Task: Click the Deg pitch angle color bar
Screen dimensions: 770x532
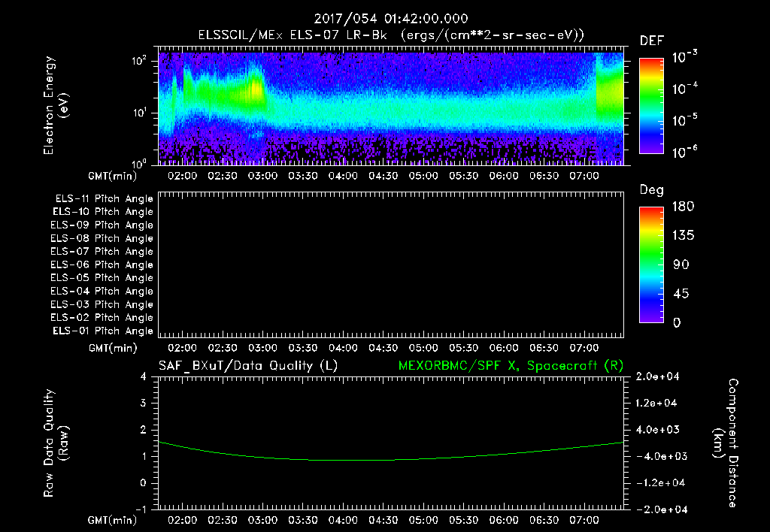Action: (651, 264)
